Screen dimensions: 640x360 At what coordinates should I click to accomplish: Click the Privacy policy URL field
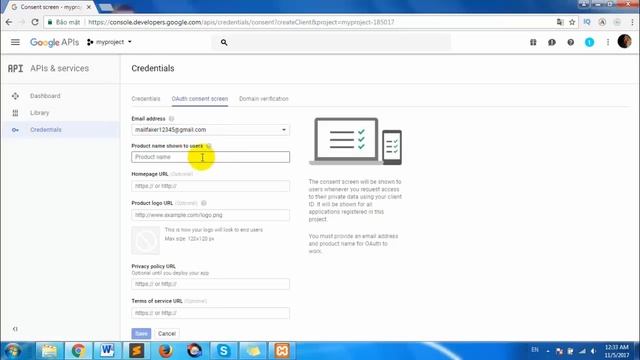211,284
